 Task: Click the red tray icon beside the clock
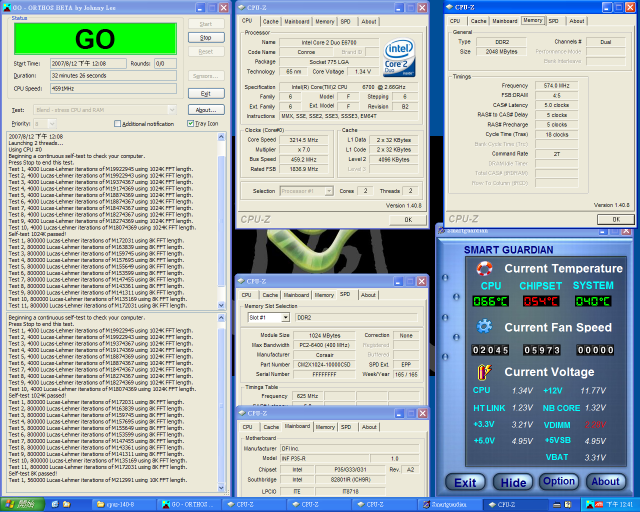tap(599, 505)
